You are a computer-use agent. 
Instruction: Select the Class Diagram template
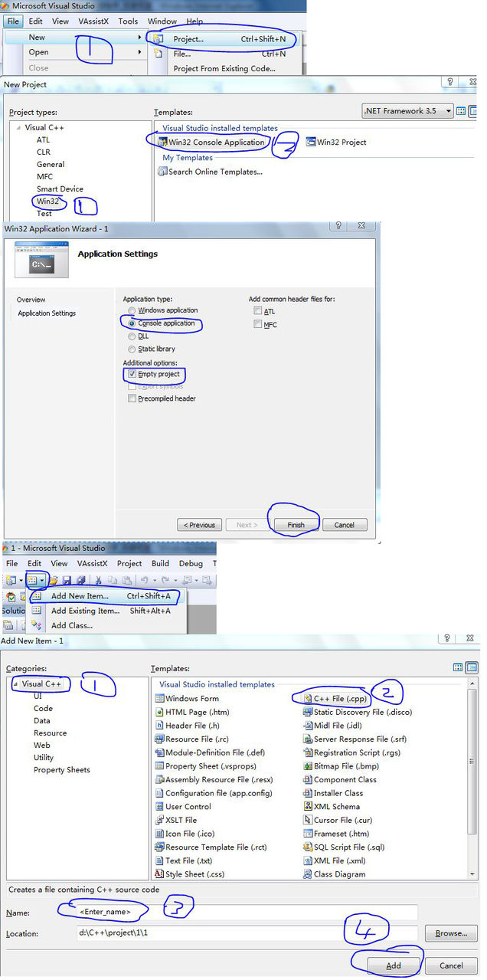tap(335, 874)
